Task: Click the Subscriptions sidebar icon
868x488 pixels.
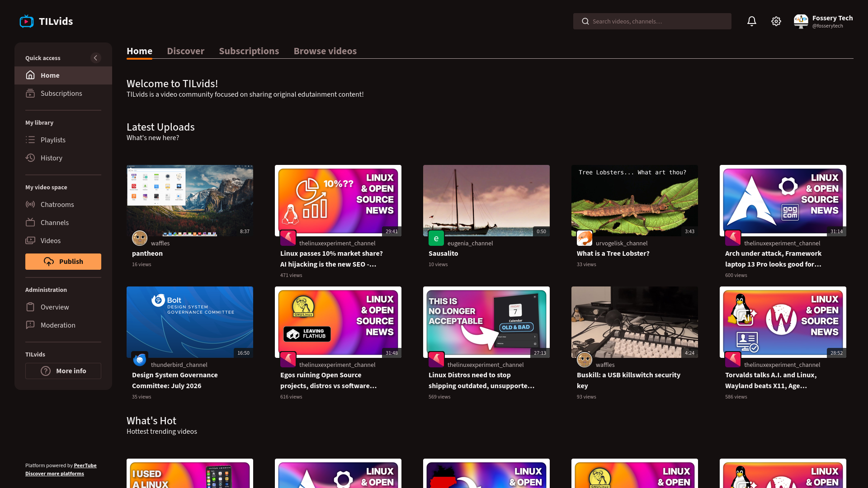Action: (30, 93)
